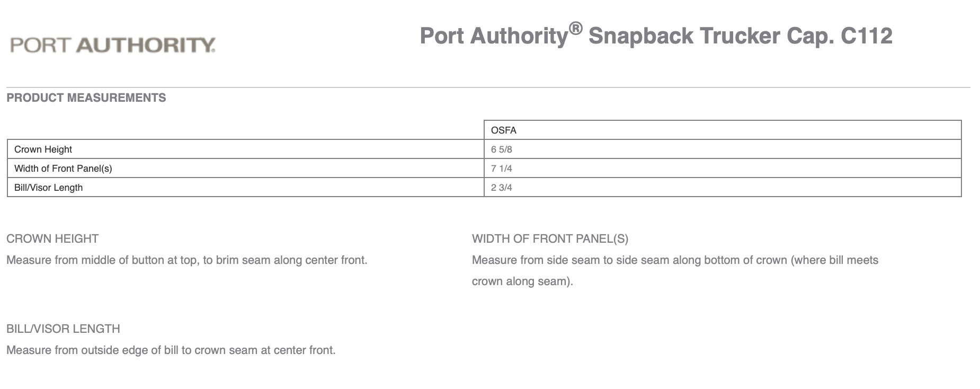
Task: Click the crown height measuring instructions text
Action: click(x=186, y=260)
